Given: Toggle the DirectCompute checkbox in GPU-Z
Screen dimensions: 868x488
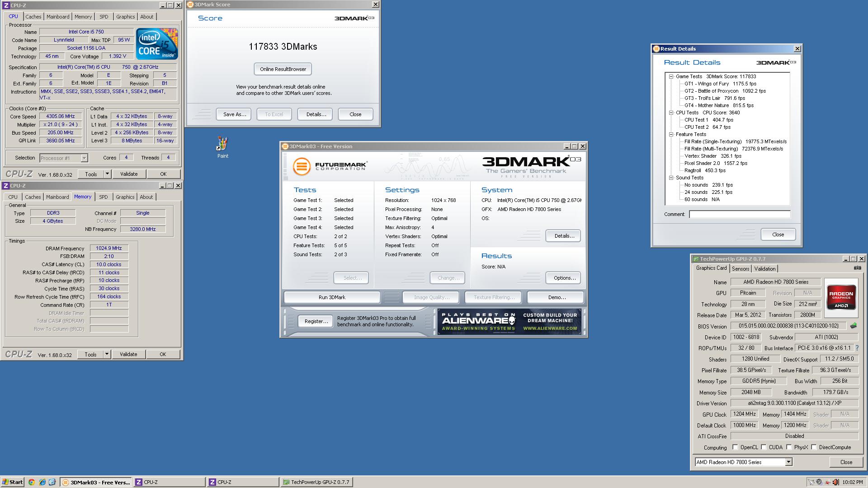Looking at the screenshot, I should coord(814,447).
